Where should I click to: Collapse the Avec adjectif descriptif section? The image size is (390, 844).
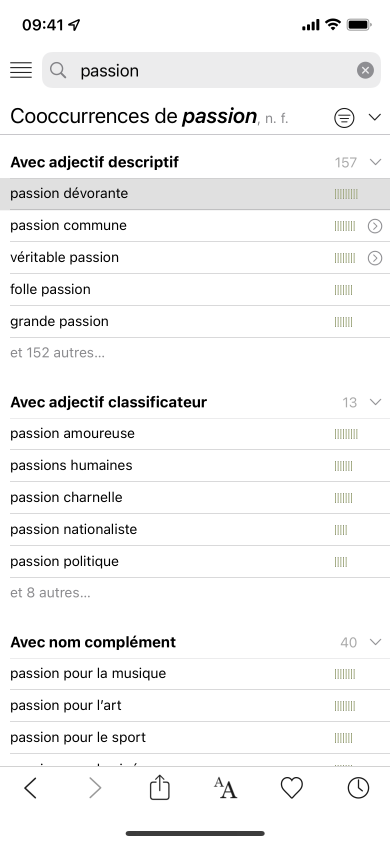(375, 161)
